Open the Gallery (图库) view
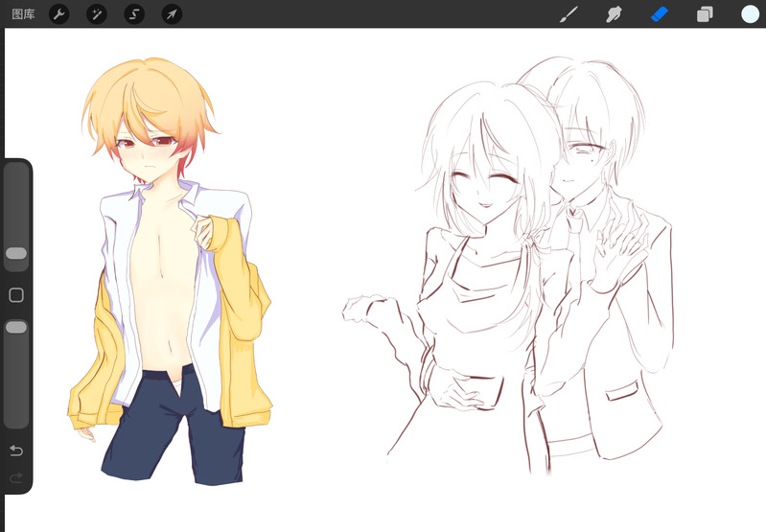This screenshot has width=766, height=532. tap(23, 14)
